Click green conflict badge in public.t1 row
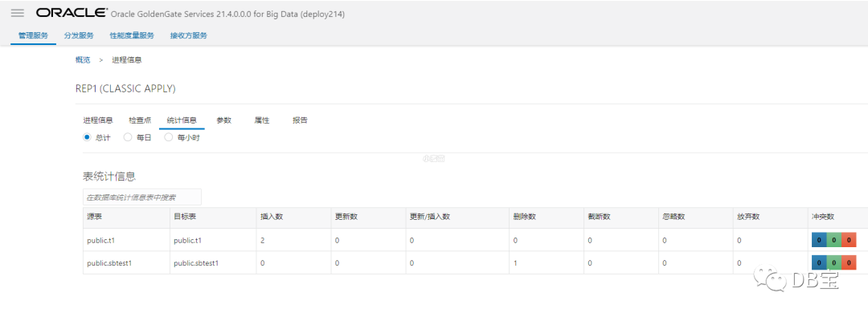The height and width of the screenshot is (317, 868). coord(833,240)
